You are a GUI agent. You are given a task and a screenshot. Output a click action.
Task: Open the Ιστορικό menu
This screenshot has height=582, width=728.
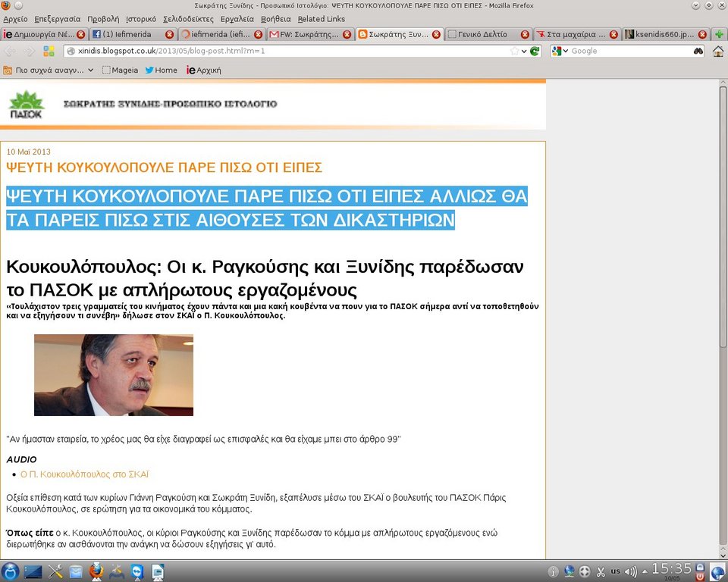pyautogui.click(x=140, y=19)
